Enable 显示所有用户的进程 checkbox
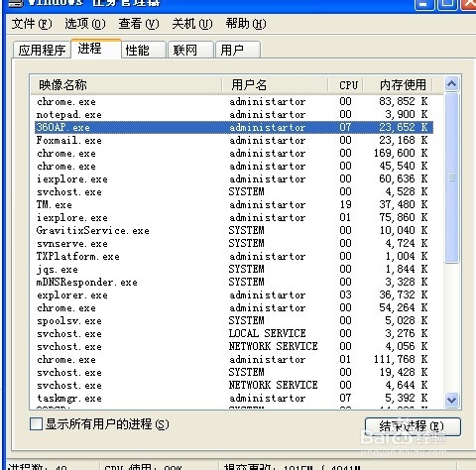Screen dimensions: 476x470 click(36, 423)
